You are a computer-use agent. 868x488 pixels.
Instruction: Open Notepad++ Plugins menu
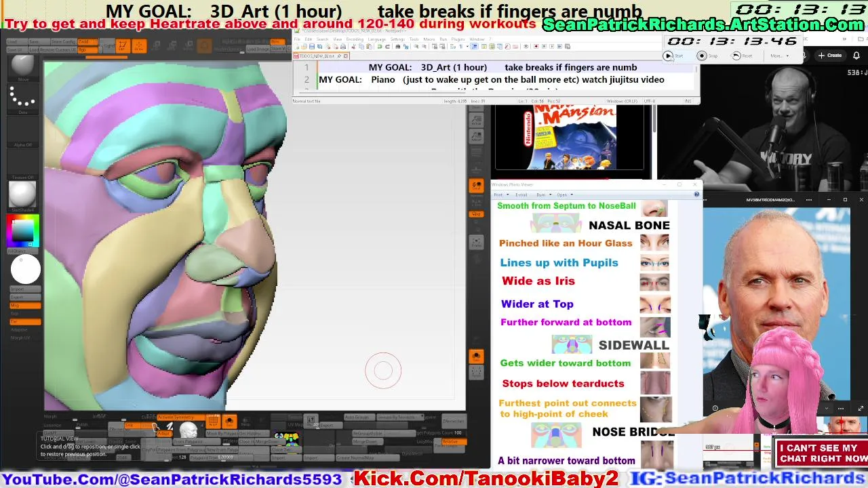[x=458, y=39]
